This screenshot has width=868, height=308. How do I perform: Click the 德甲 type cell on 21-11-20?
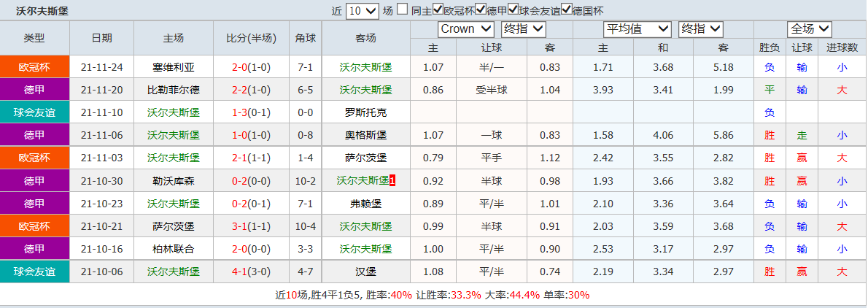pos(34,89)
